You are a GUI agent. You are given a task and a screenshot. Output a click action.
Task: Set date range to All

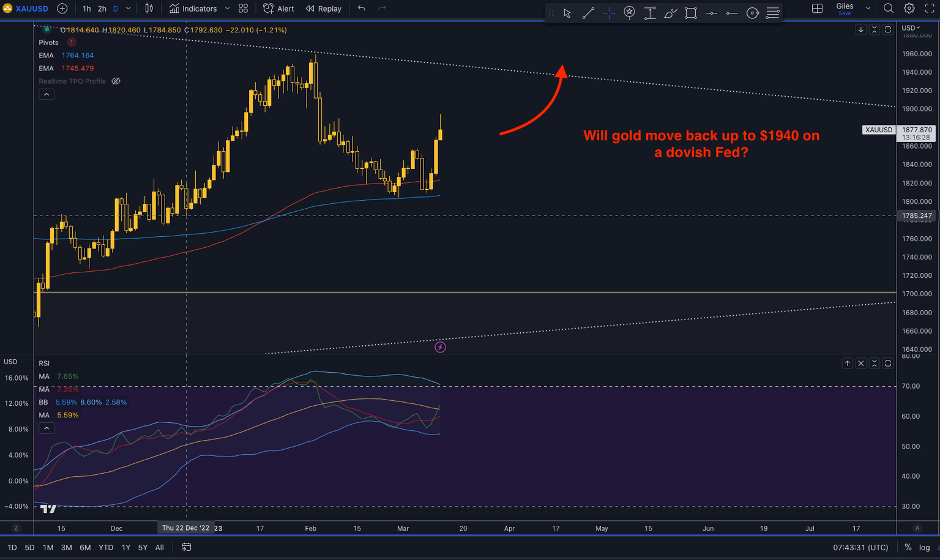[160, 547]
